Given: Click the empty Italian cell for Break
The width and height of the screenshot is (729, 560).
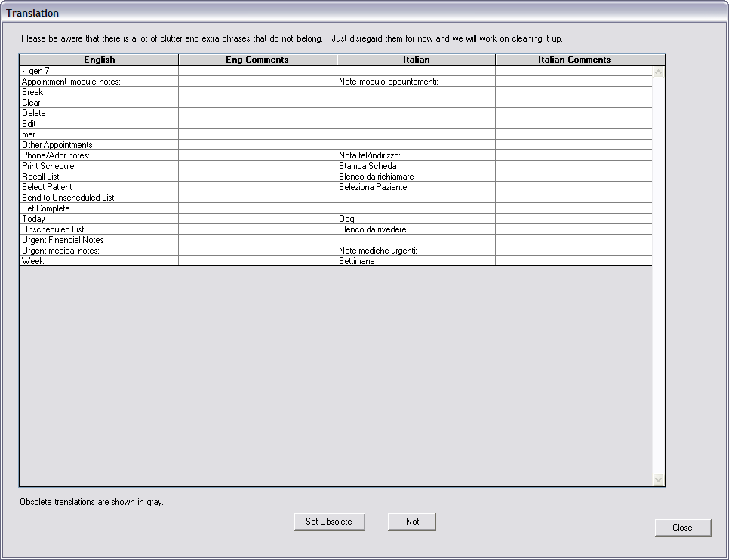Looking at the screenshot, I should pos(416,92).
